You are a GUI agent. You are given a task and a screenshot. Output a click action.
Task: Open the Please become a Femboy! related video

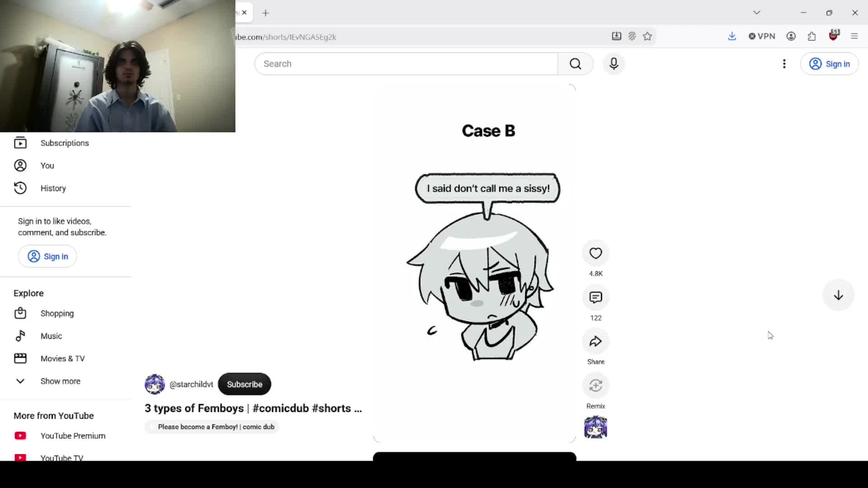click(212, 427)
